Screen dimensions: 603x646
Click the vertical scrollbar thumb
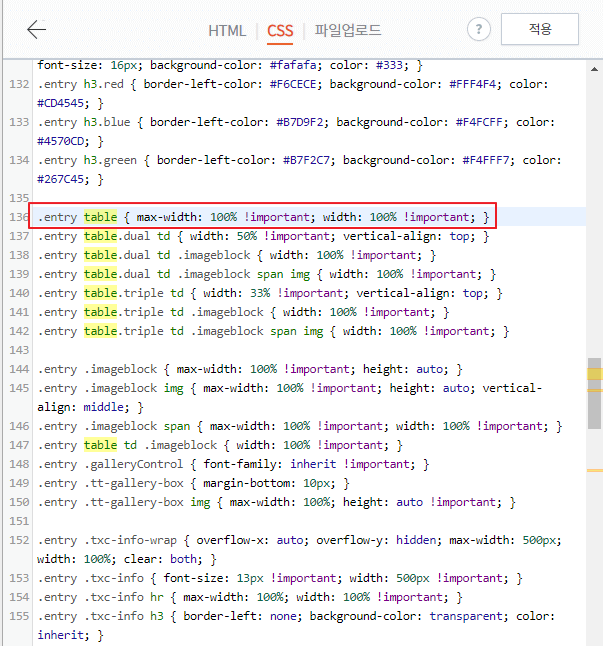coord(594,393)
